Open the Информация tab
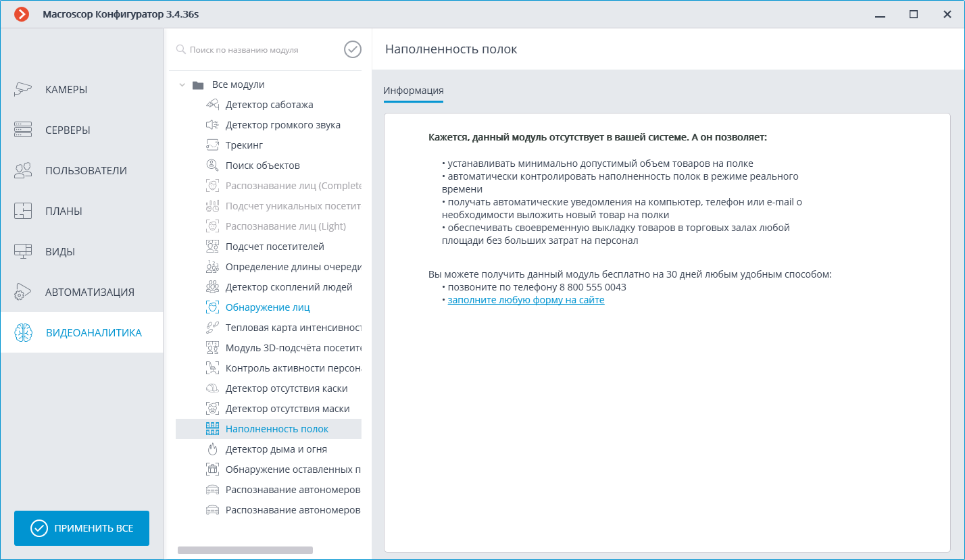This screenshot has height=560, width=965. tap(414, 91)
